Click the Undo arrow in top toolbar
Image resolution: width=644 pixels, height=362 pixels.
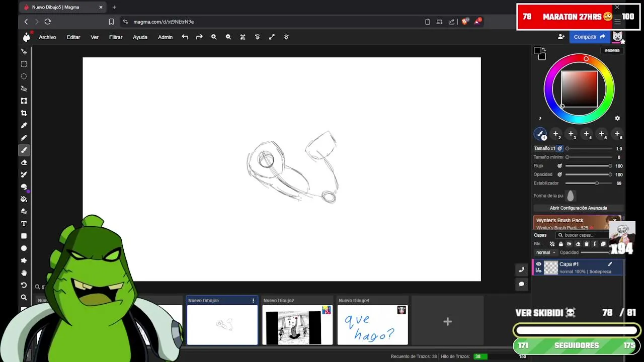click(x=185, y=37)
